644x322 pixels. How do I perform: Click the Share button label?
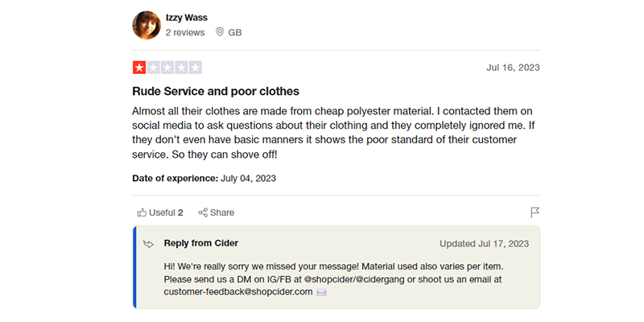pos(222,213)
